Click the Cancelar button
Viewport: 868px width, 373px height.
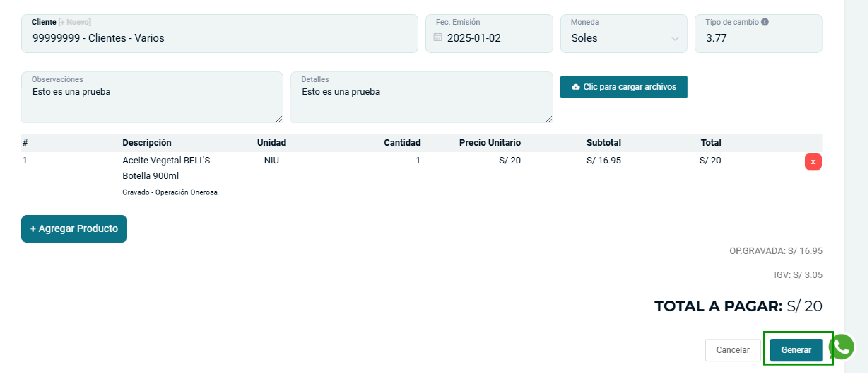coord(733,350)
